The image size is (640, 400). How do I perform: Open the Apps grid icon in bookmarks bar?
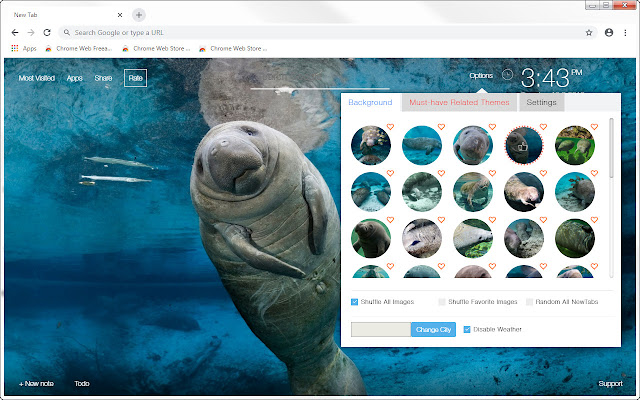[15, 48]
